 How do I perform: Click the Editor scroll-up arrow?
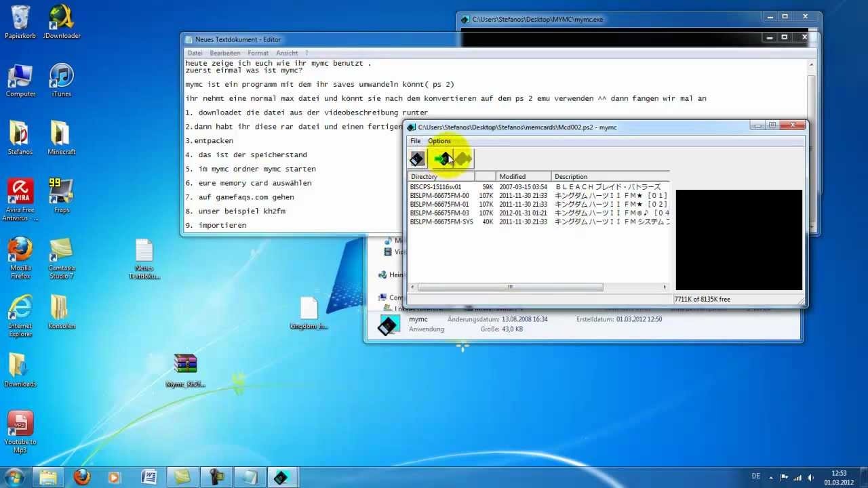point(811,65)
